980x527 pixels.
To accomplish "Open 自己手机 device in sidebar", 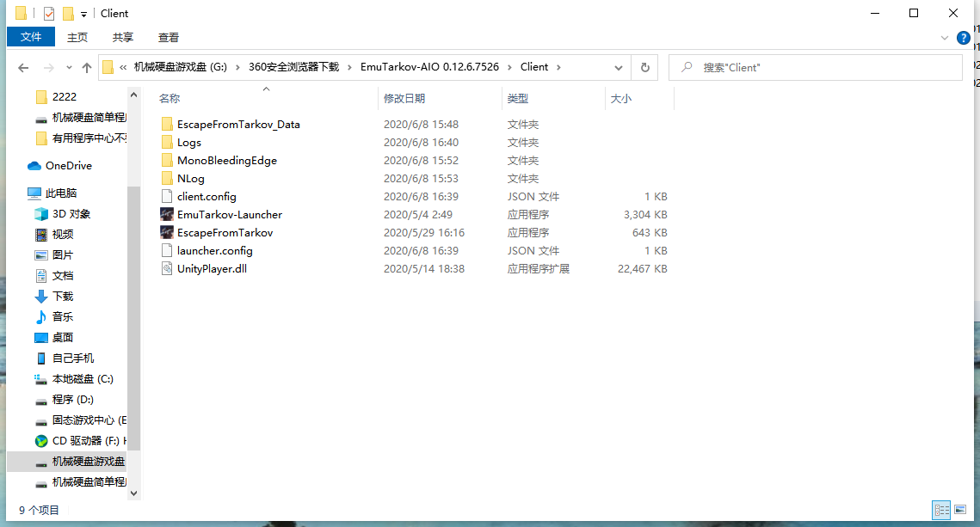I will pos(65,358).
